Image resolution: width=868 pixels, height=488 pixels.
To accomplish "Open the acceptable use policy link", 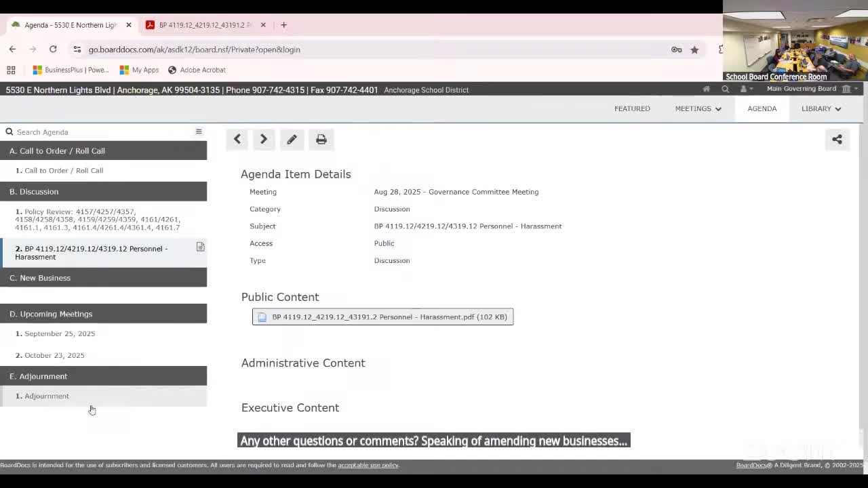I will [x=368, y=465].
